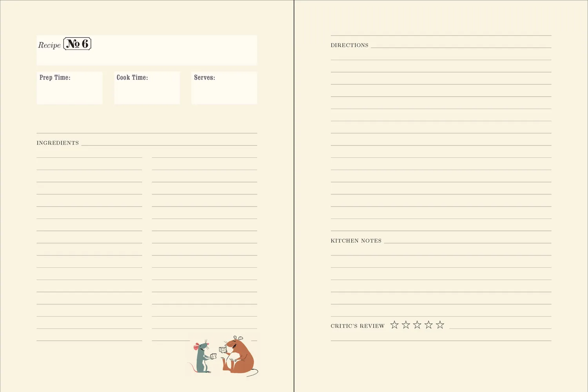Choose the fourth Critic's Review star
The height and width of the screenshot is (392, 588).
click(x=428, y=325)
